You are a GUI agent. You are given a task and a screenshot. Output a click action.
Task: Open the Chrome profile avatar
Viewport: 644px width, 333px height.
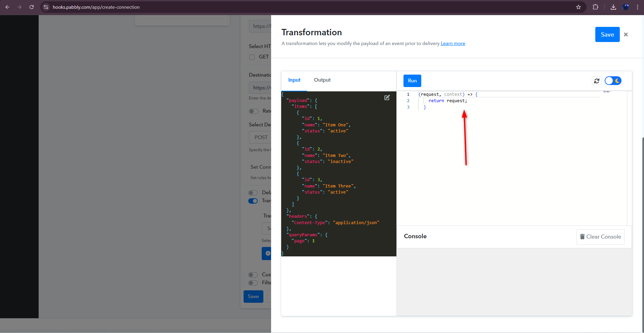point(626,7)
